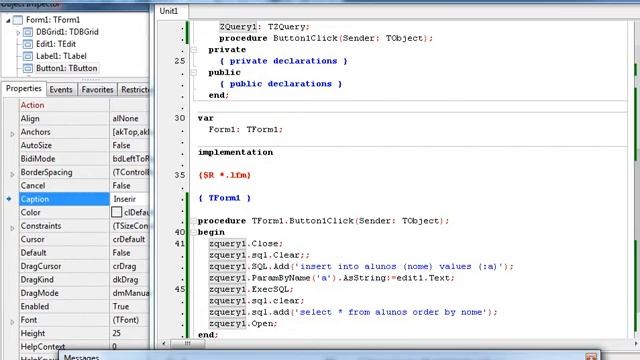
Task: Click line number 41 in gutter
Action: (x=180, y=243)
